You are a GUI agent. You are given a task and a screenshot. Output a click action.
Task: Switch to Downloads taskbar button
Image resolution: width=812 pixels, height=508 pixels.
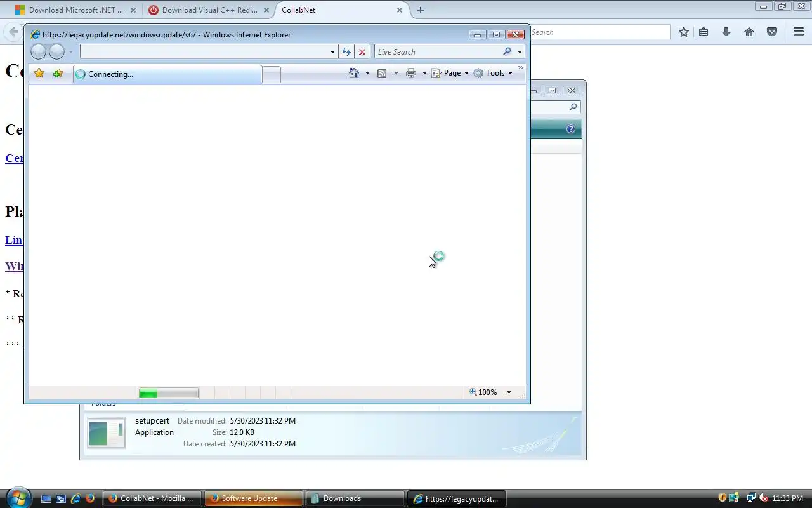coord(355,498)
